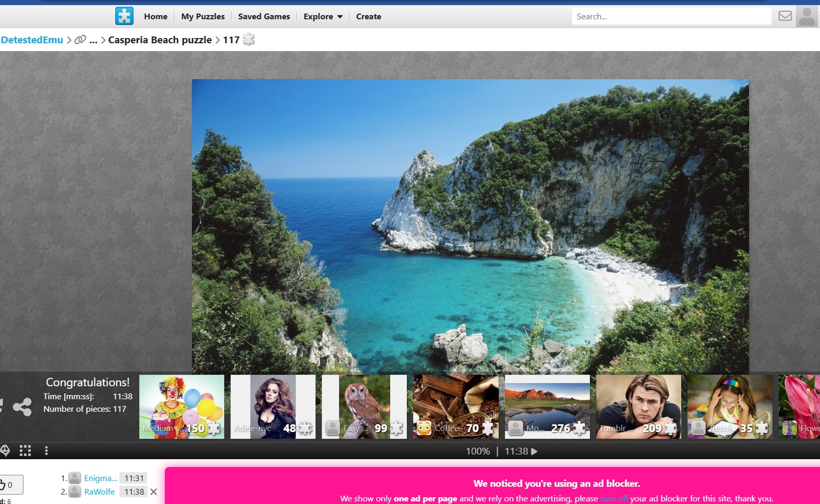820x504 pixels.
Task: Open the My Puzzles menu item
Action: click(203, 17)
